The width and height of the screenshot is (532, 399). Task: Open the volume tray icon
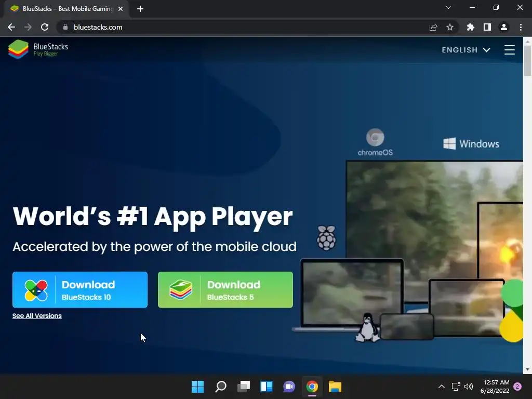tap(469, 387)
